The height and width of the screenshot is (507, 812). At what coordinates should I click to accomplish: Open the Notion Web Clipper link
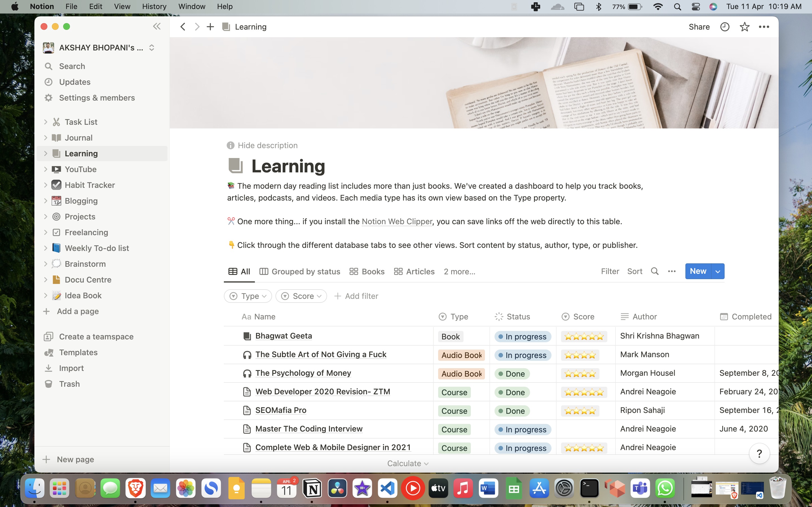tap(397, 222)
